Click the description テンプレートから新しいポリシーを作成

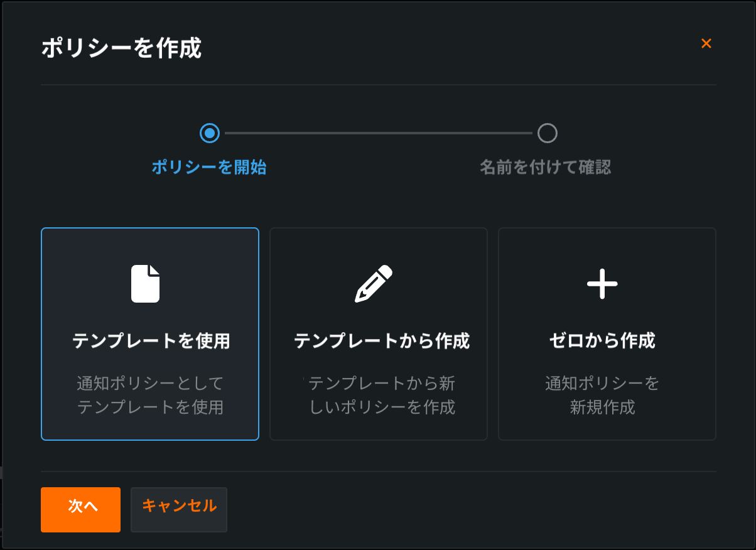(x=382, y=395)
